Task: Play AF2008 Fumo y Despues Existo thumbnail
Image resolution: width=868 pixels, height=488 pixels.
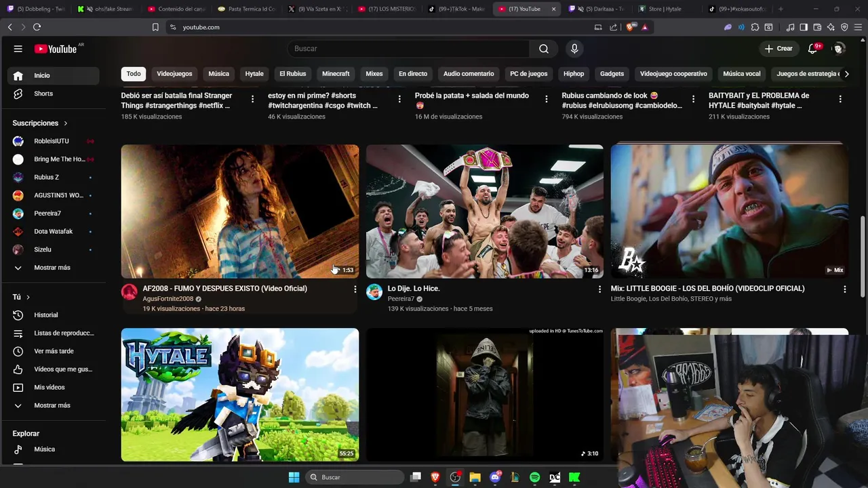Action: 240,211
